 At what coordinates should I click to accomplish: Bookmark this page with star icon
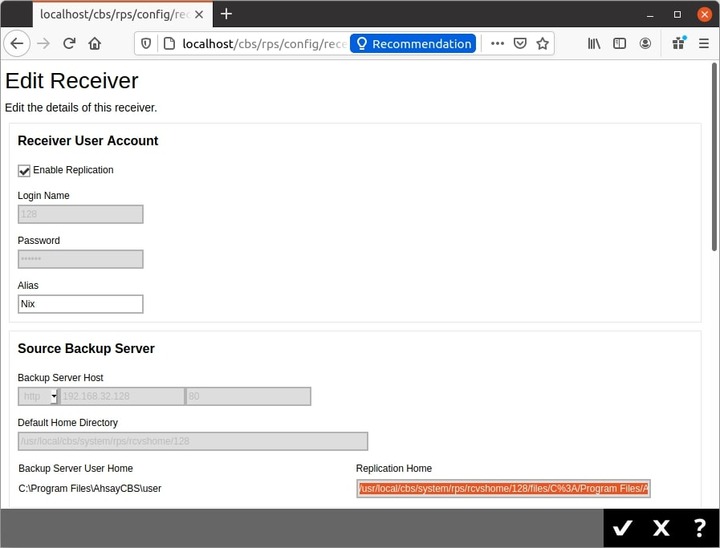coord(543,44)
